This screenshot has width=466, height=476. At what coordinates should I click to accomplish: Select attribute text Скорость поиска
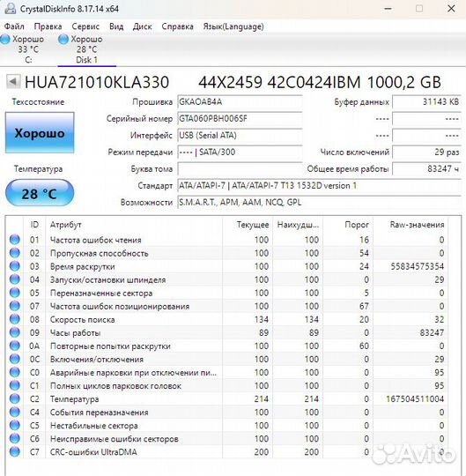tap(82, 319)
